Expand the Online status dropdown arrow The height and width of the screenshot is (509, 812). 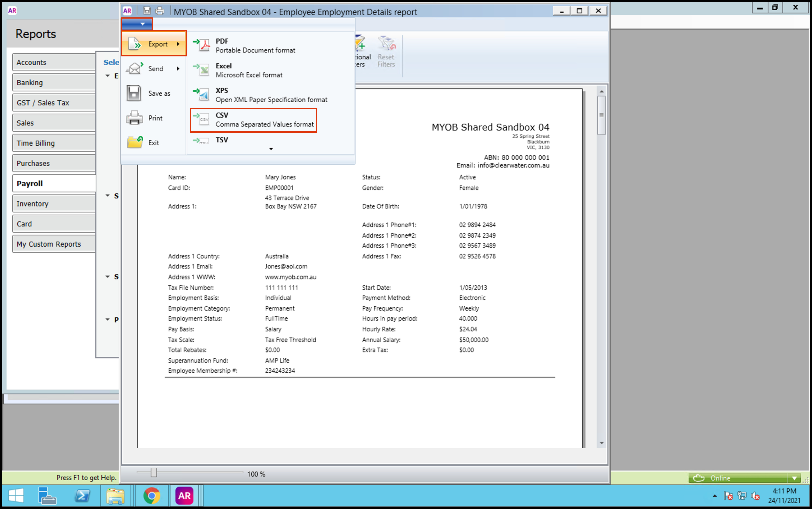click(795, 478)
